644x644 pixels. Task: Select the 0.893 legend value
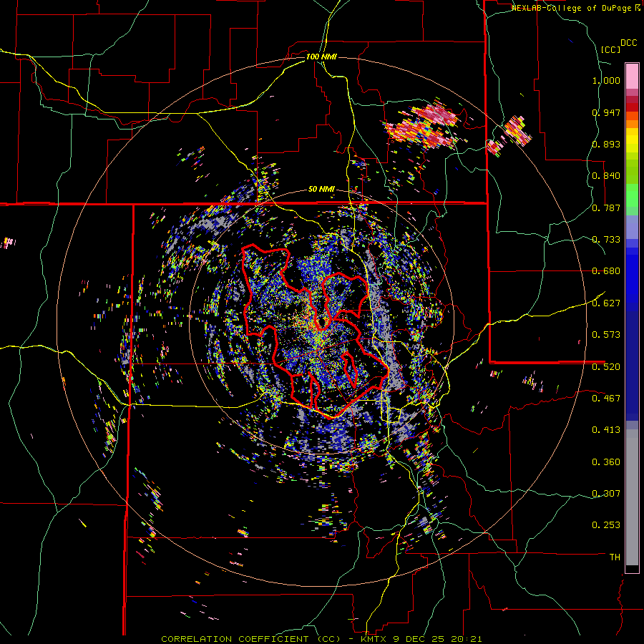[x=606, y=144]
